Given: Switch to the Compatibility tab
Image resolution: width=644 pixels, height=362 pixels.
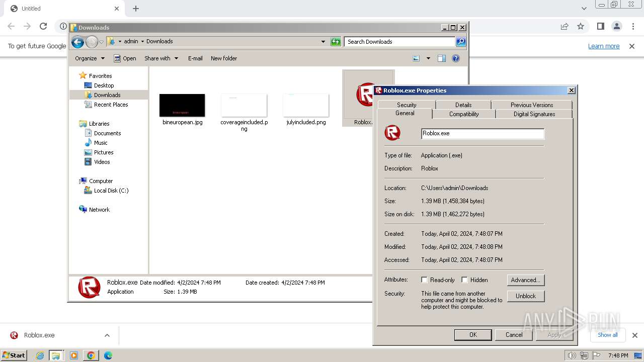Looking at the screenshot, I should coord(464,114).
